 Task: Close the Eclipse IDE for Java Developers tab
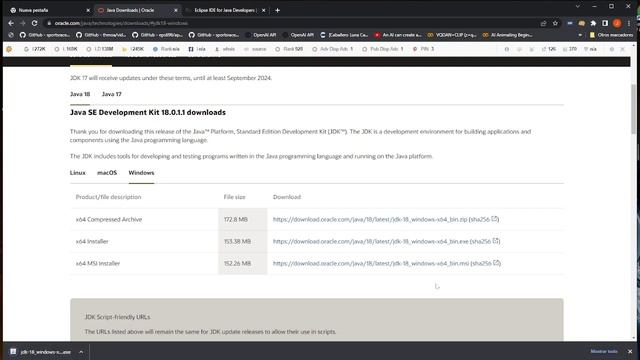pyautogui.click(x=264, y=10)
